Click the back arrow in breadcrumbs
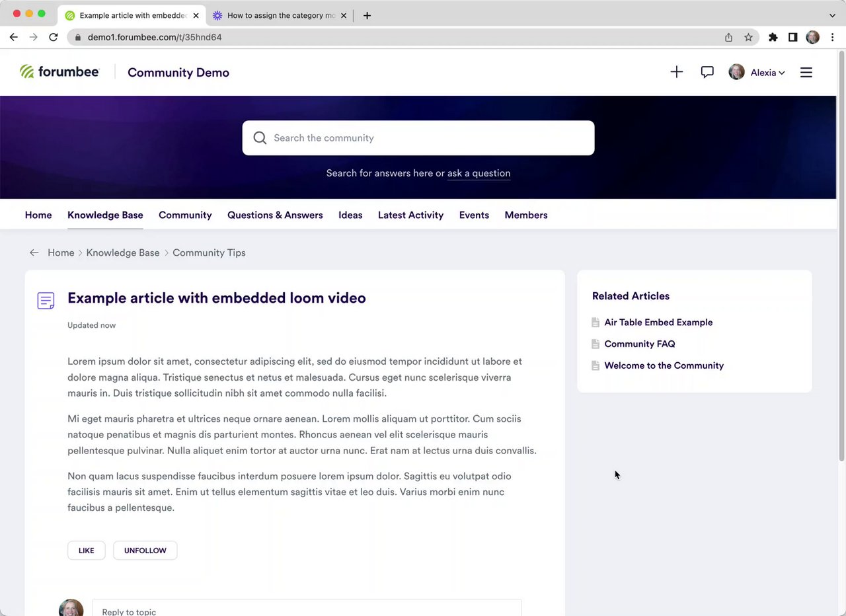Screen dimensions: 846x616 34,252
